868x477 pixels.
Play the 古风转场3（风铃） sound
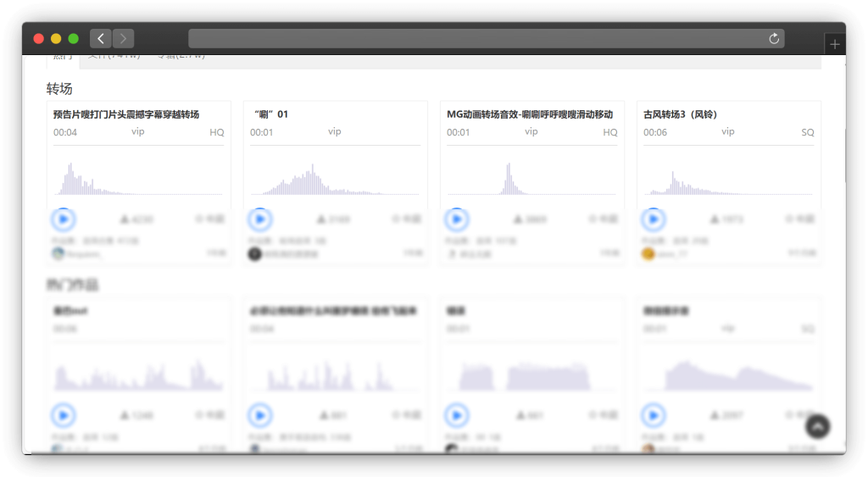point(654,219)
